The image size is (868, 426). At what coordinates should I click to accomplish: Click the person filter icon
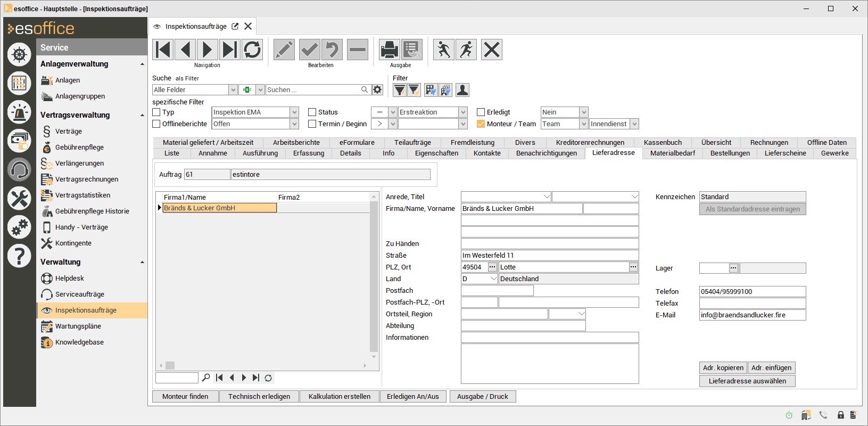[462, 90]
